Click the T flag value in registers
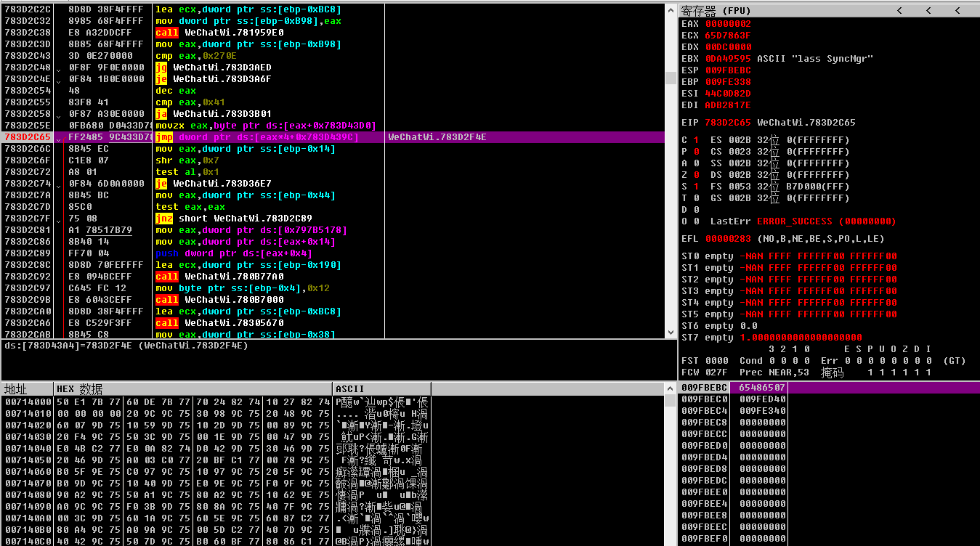 (x=696, y=198)
